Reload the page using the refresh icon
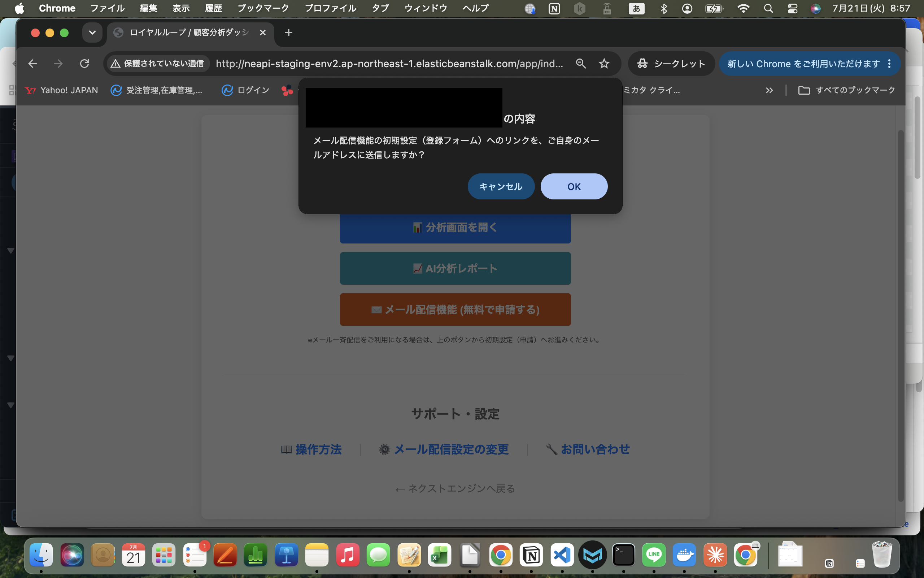The image size is (924, 578). pos(84,64)
